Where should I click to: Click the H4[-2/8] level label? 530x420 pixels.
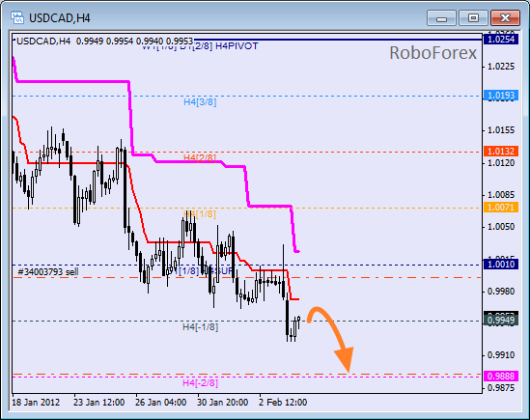point(201,383)
